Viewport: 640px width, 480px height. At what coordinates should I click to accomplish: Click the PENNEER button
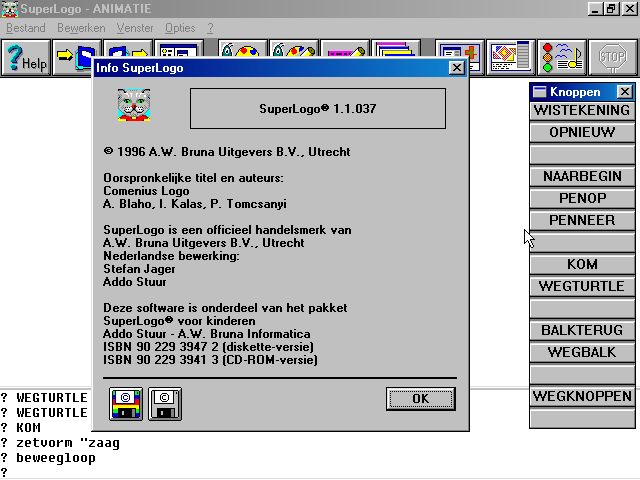[x=582, y=220]
